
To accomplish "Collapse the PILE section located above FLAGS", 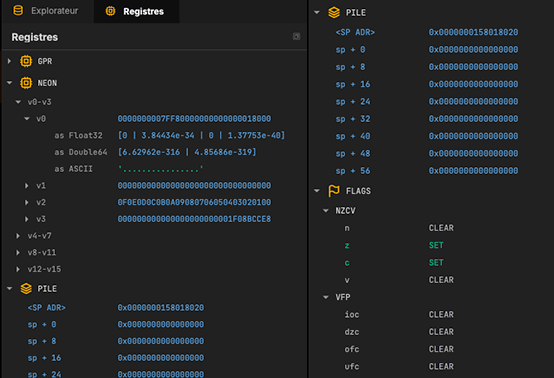I will [317, 13].
